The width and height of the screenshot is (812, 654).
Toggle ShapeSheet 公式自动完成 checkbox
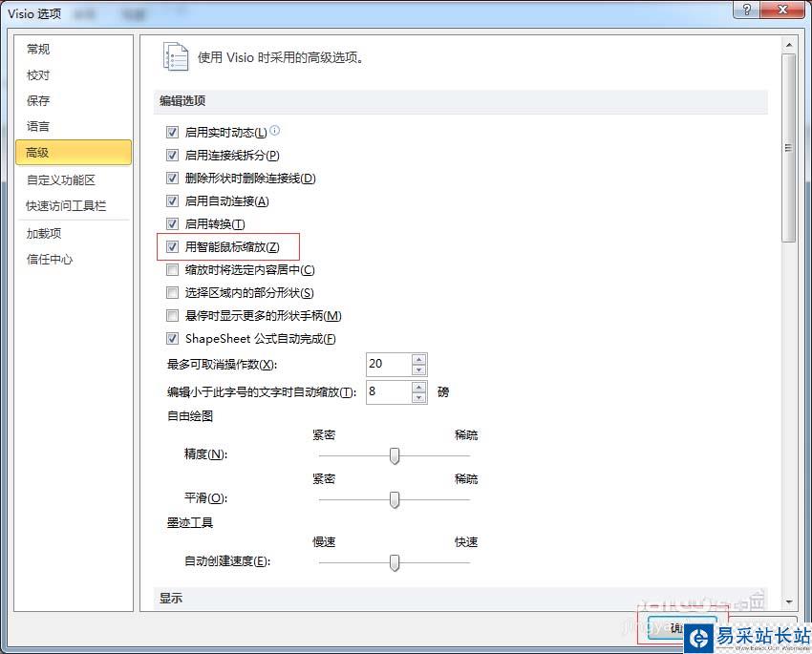click(x=173, y=339)
